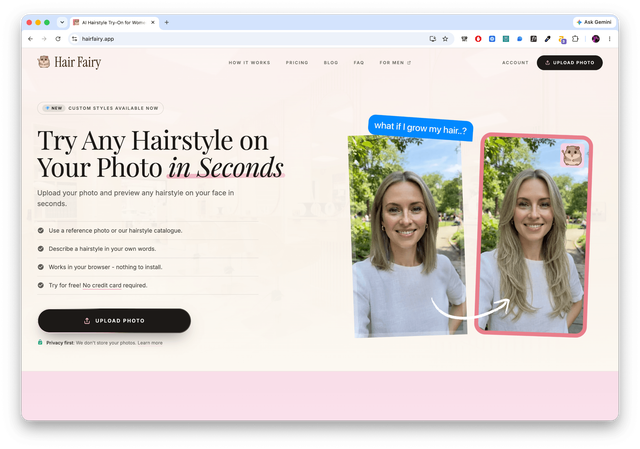Screen dimensions: 640x449
Task: Click 'Works in your browser' bullet text
Action: (x=105, y=267)
